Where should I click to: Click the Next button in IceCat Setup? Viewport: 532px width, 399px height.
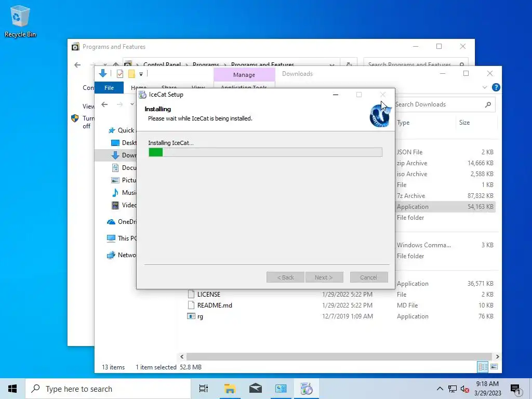coord(324,277)
